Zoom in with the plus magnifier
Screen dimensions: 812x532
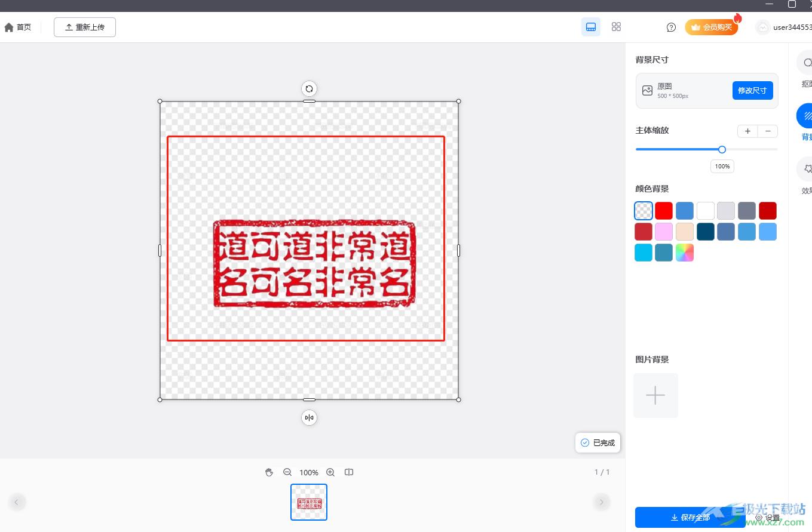click(x=330, y=472)
